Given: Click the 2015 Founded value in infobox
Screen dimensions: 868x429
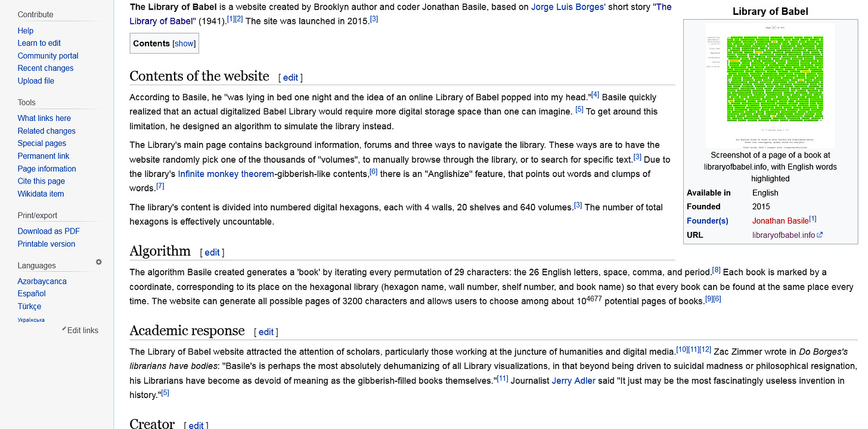Looking at the screenshot, I should click(x=761, y=207).
